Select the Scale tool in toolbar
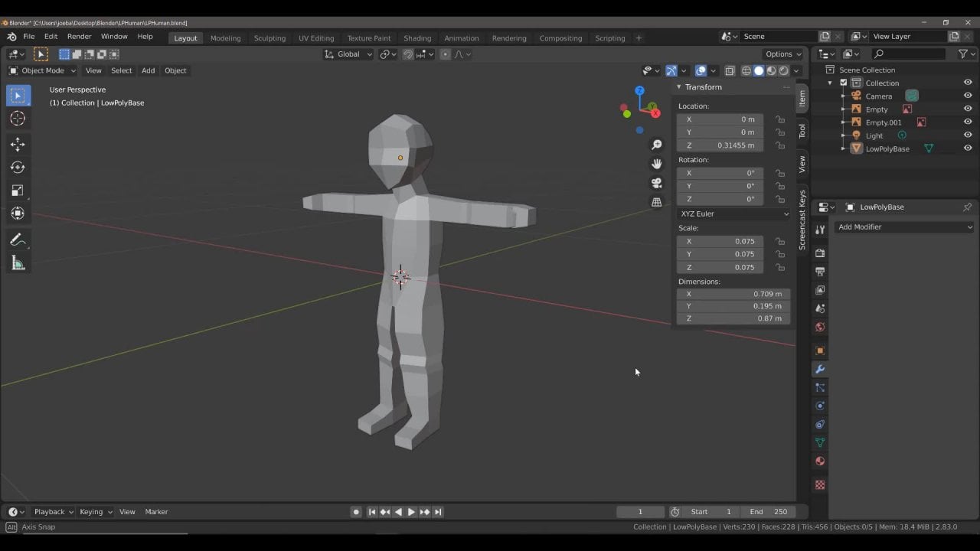Screen dimensions: 980x551 [18, 191]
